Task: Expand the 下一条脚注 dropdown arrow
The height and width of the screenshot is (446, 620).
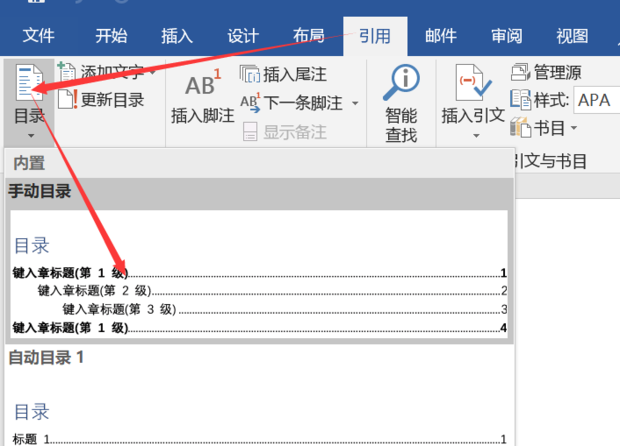Action: 355,103
